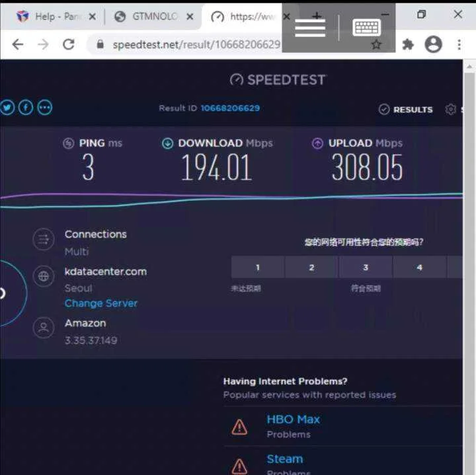This screenshot has width=476, height=475.
Task: Rate network availability as 1
Action: click(x=258, y=267)
